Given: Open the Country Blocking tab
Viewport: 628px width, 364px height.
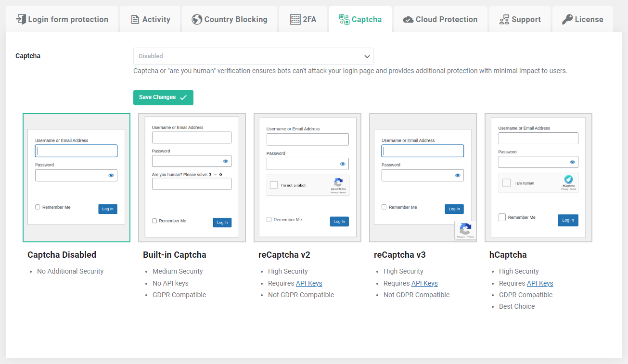Looking at the screenshot, I should tap(230, 19).
